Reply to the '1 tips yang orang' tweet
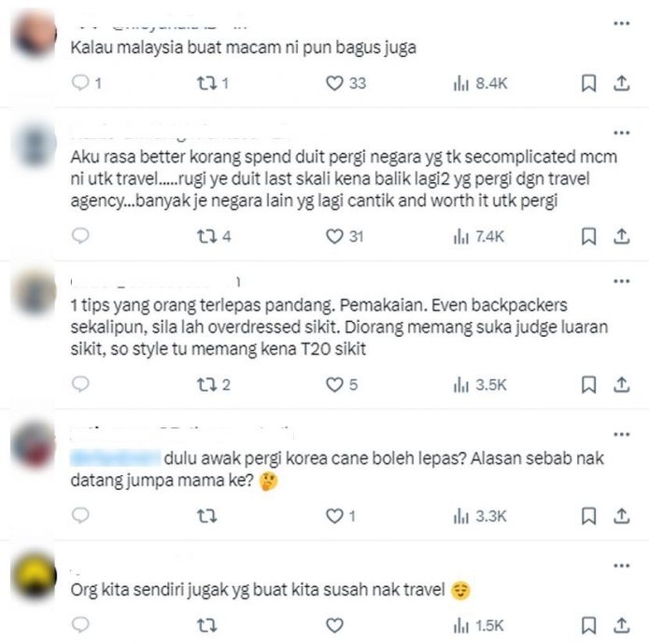Viewport: 649px width, 644px height. point(80,385)
